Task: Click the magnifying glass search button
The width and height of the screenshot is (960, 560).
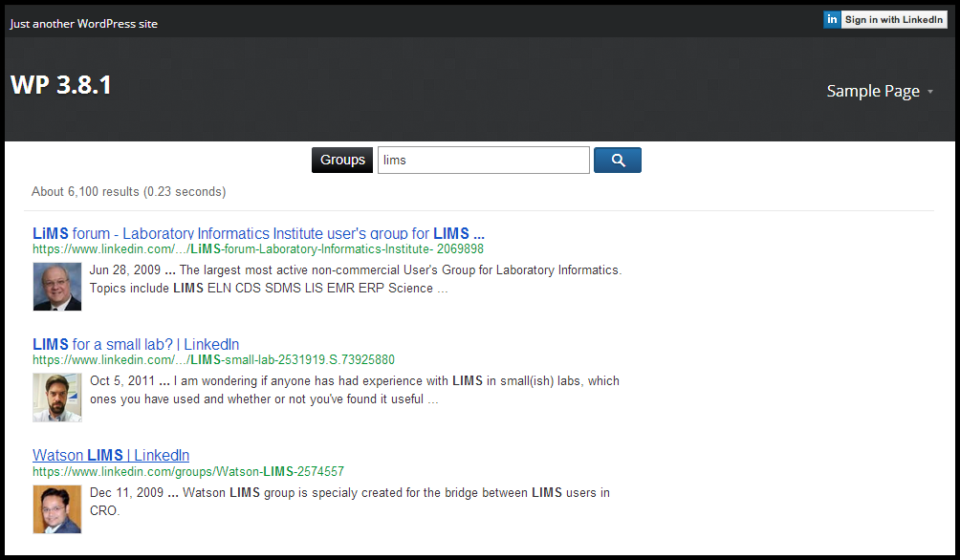Action: 617,161
